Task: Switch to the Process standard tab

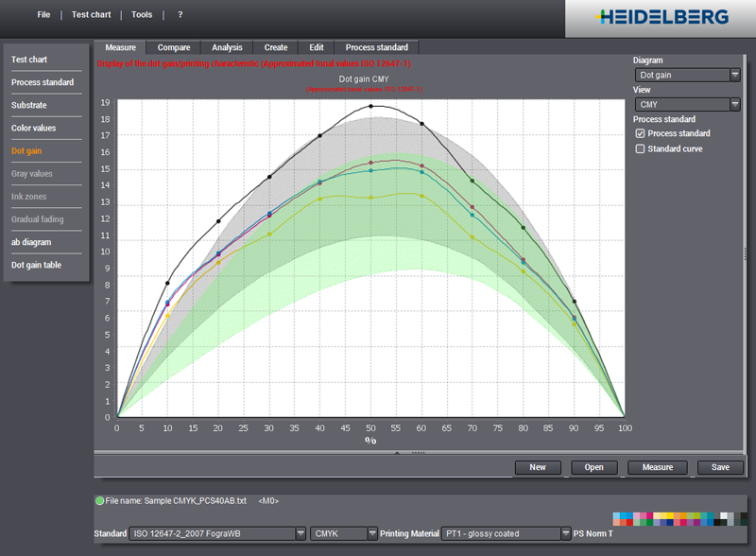Action: click(x=376, y=47)
